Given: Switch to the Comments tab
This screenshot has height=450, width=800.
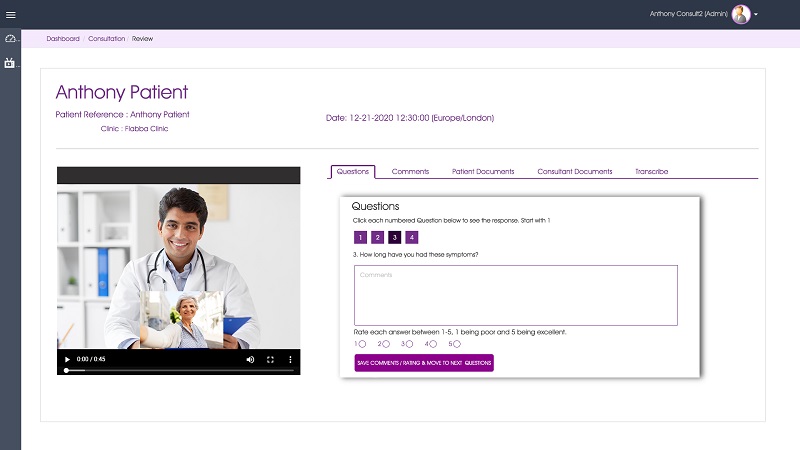Looking at the screenshot, I should click(410, 171).
